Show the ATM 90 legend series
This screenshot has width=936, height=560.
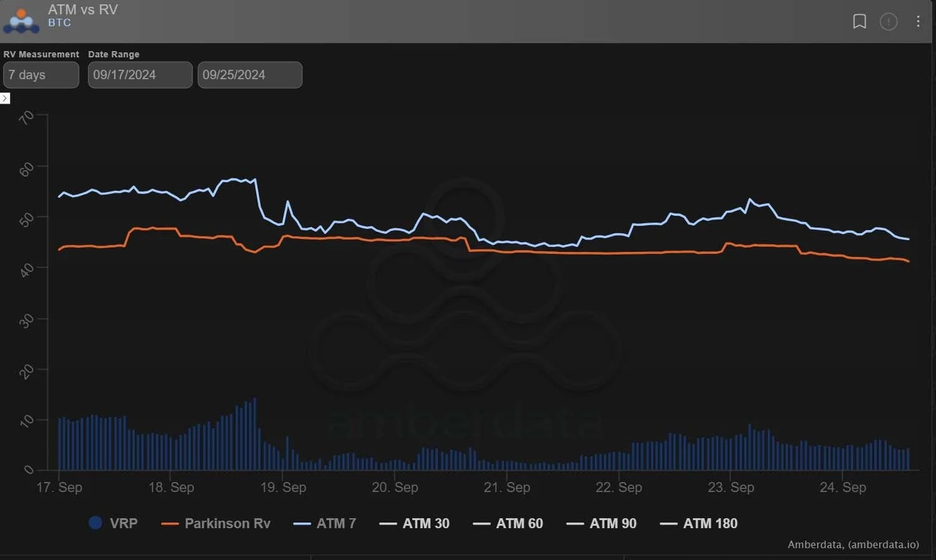tap(601, 523)
